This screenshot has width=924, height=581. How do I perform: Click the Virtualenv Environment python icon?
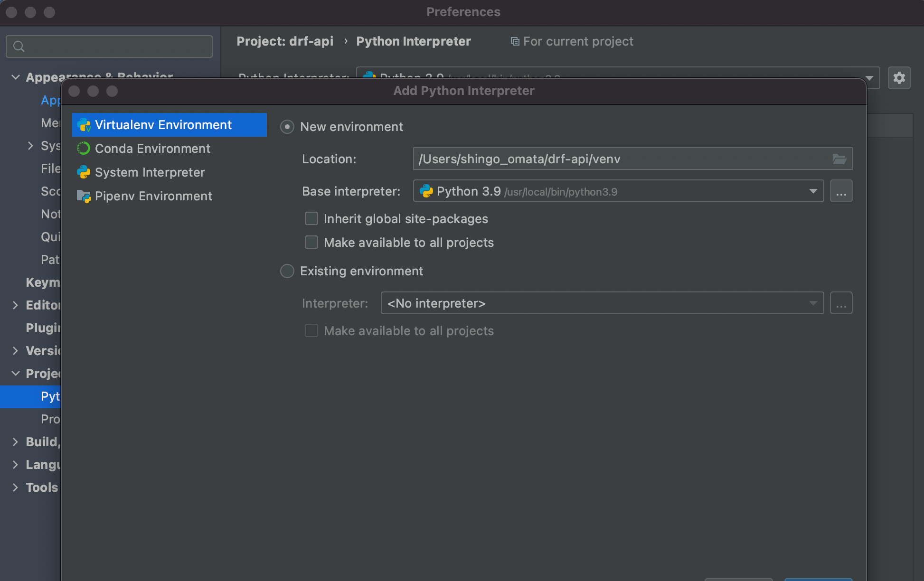[x=84, y=125]
